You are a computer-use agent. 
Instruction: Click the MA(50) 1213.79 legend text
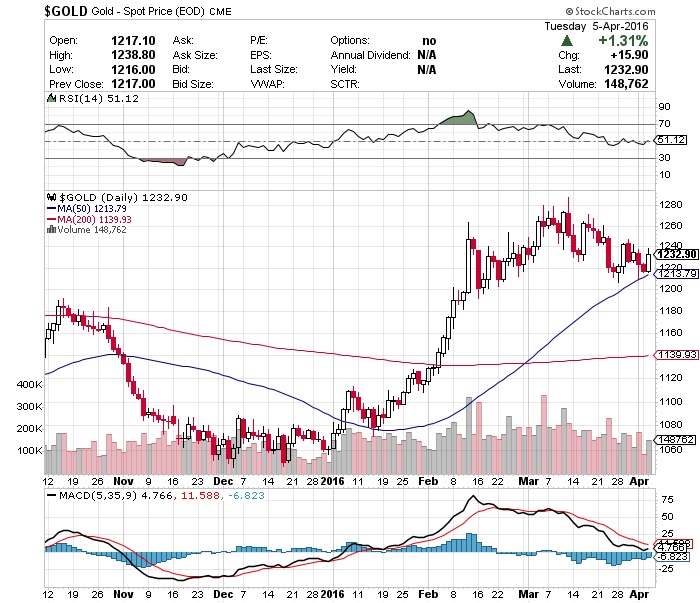click(92, 208)
